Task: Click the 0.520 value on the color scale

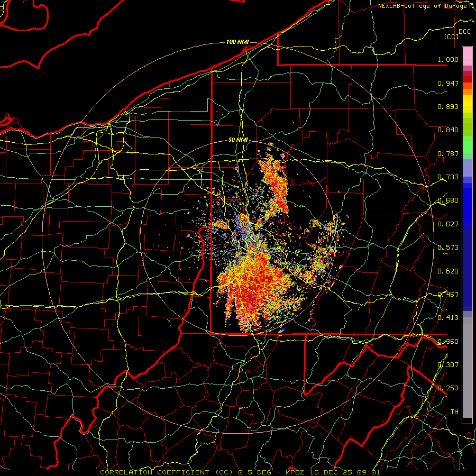Action: point(448,271)
